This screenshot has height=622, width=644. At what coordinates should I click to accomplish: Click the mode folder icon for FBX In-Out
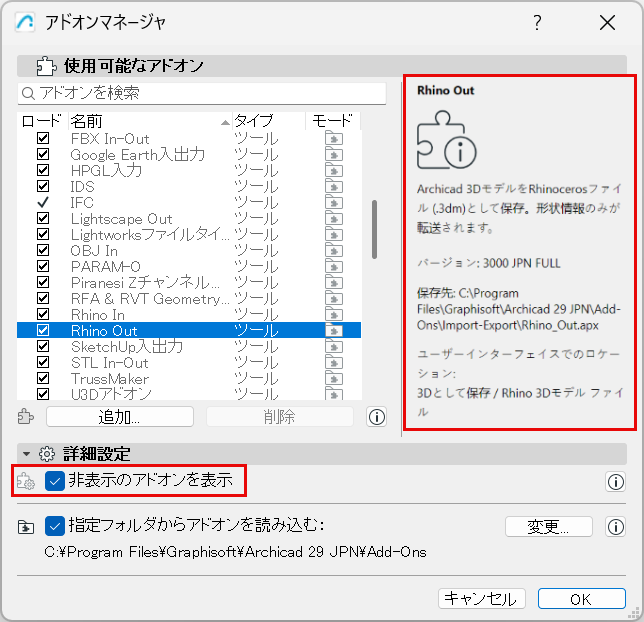pos(334,138)
